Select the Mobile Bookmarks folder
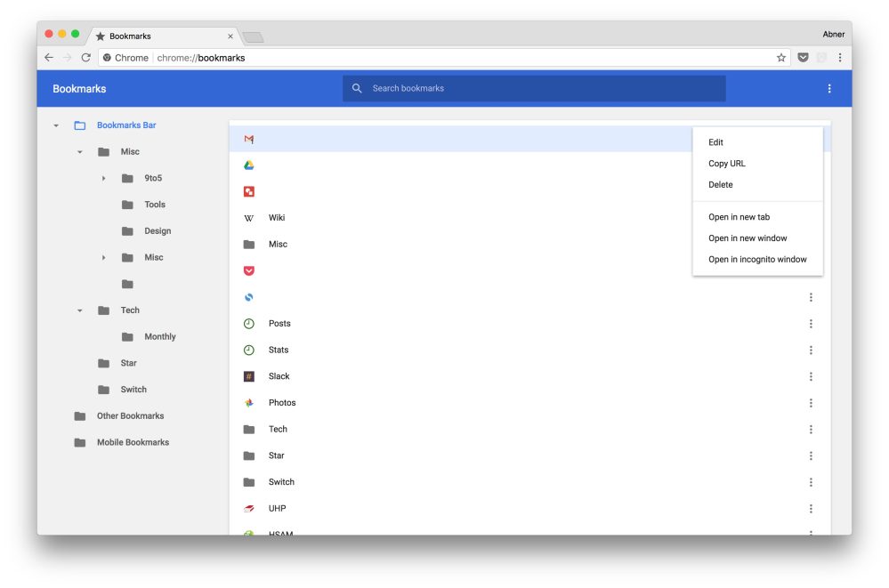 click(133, 443)
